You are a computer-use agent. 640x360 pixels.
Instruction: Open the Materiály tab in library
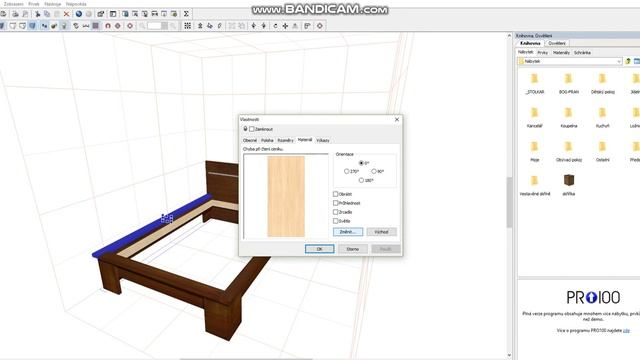[x=561, y=53]
